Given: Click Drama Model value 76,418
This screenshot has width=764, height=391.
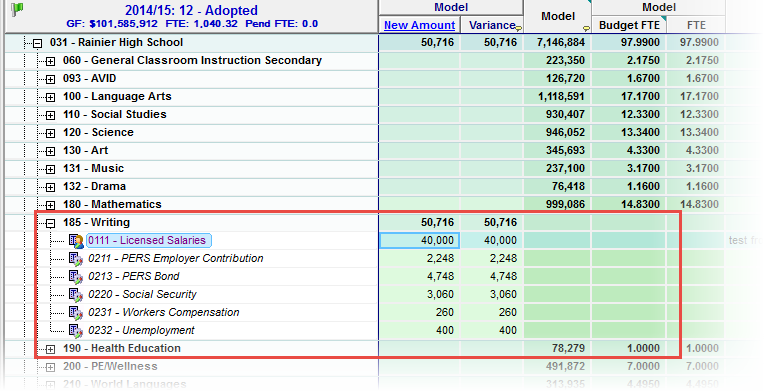Looking at the screenshot, I should tap(557, 187).
